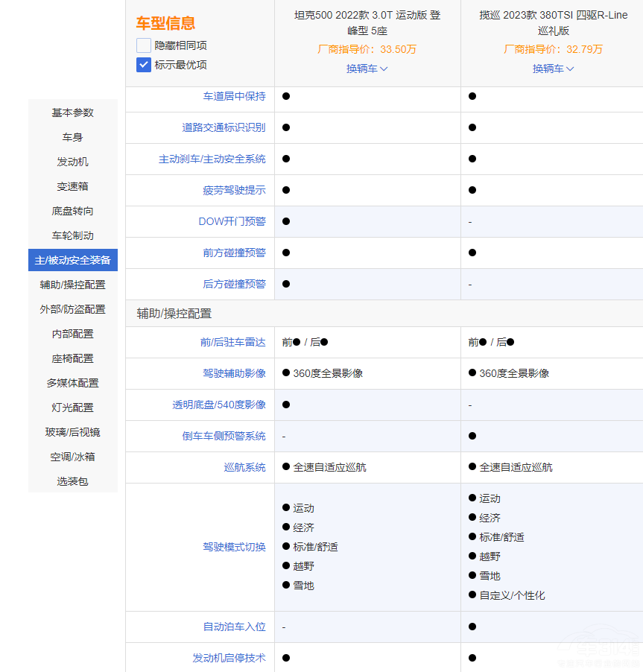The height and width of the screenshot is (672, 643).
Task: Select 灯光配置 from the sidebar
Action: pyautogui.click(x=72, y=408)
